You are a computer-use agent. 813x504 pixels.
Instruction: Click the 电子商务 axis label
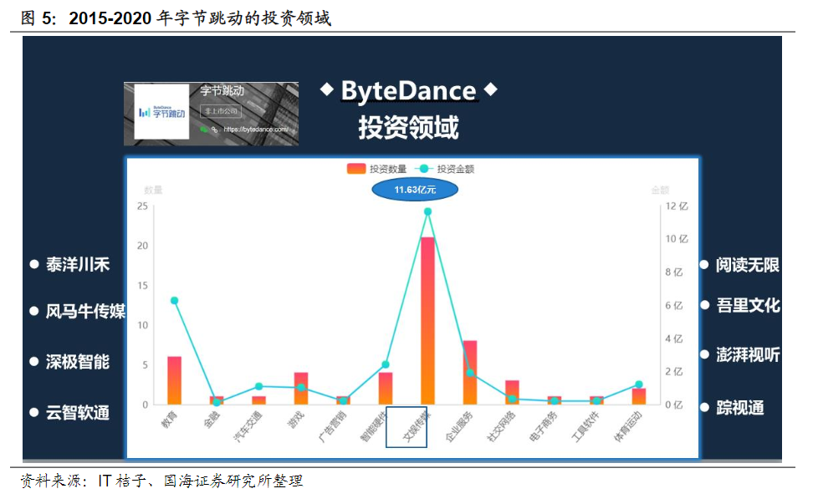click(544, 426)
